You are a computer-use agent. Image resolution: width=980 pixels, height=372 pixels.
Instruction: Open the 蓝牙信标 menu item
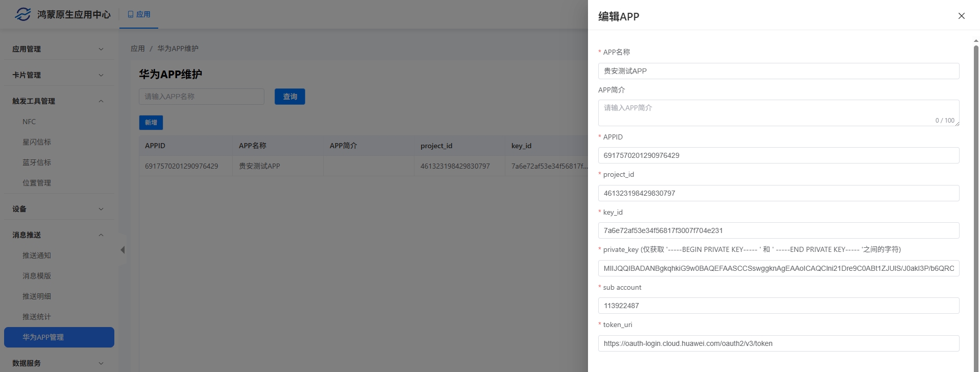pyautogui.click(x=59, y=162)
